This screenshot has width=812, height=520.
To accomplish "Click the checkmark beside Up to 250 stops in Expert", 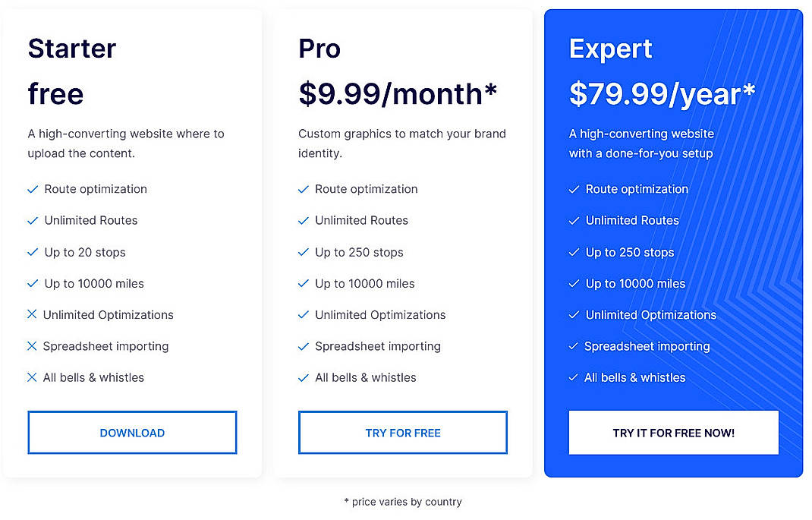I will (574, 252).
